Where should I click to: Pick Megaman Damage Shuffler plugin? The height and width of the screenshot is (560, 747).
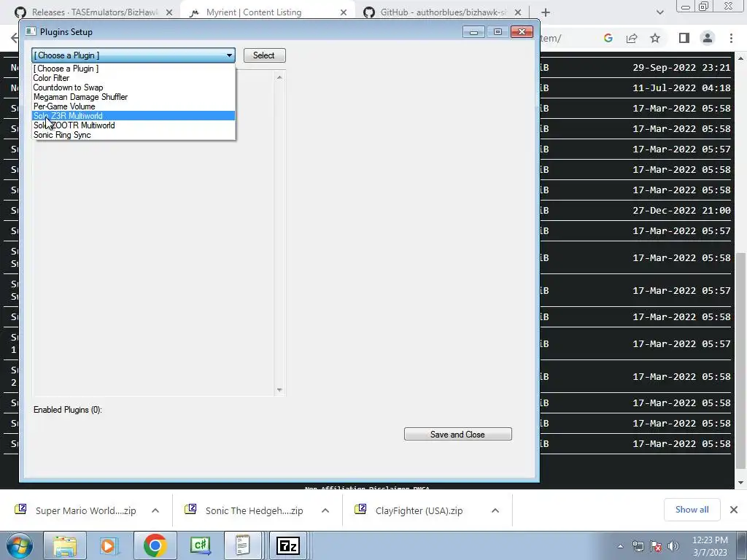pyautogui.click(x=133, y=97)
